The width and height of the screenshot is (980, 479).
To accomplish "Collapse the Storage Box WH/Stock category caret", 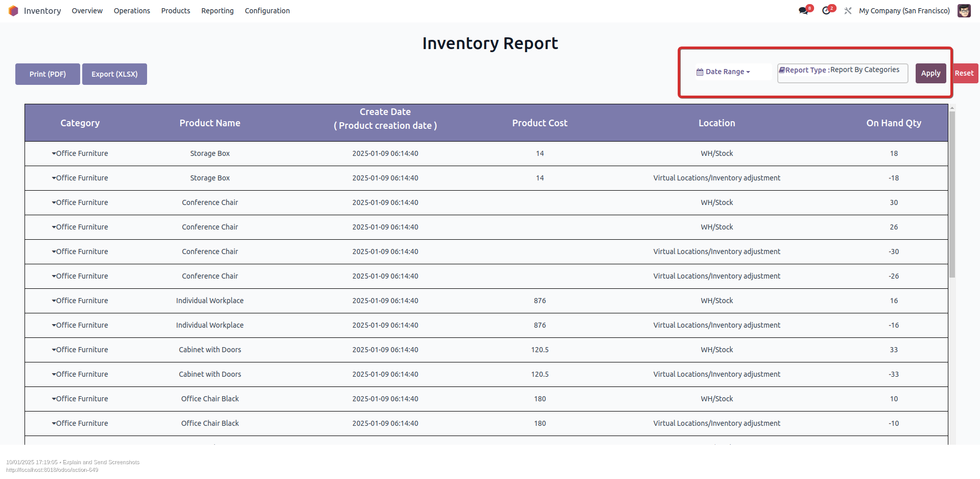I will click(54, 153).
